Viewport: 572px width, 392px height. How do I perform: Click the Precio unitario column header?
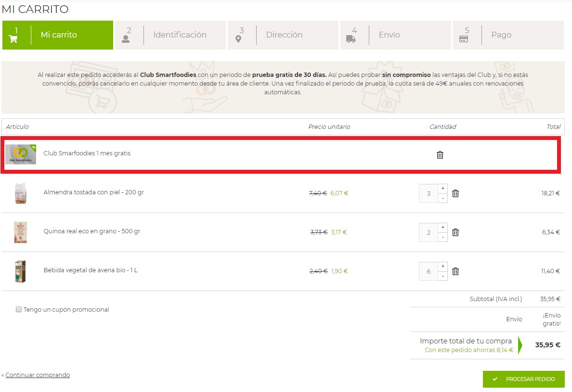(x=329, y=126)
